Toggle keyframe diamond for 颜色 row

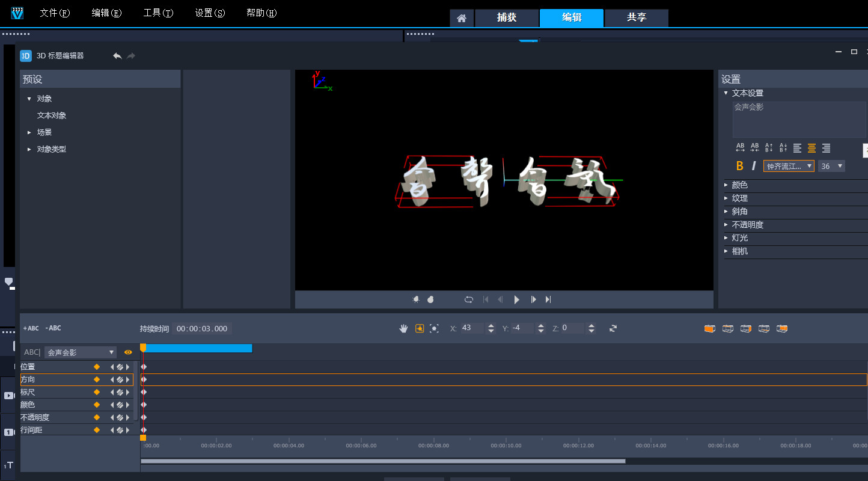(x=96, y=405)
